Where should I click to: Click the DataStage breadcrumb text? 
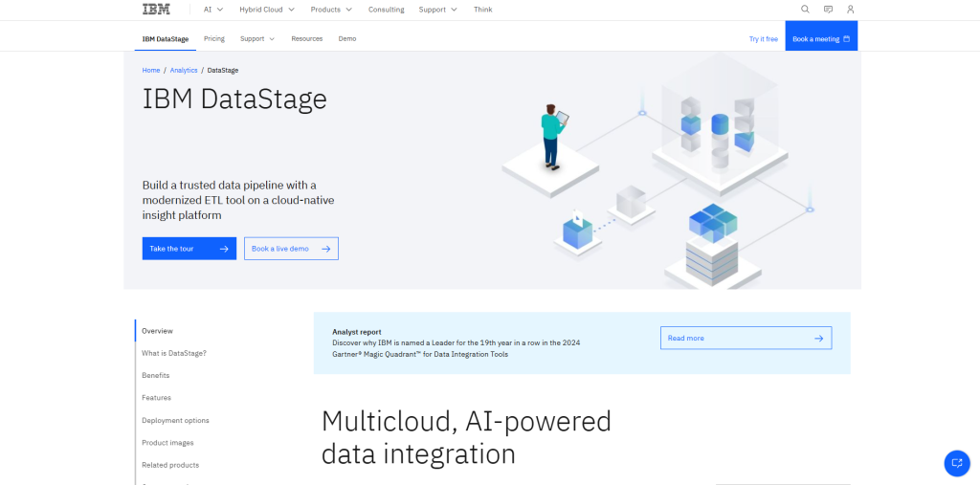pos(223,70)
